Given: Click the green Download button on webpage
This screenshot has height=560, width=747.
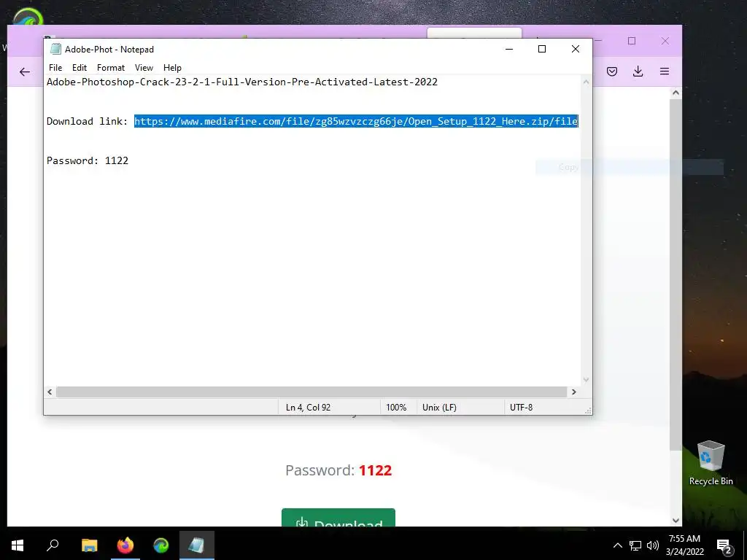Looking at the screenshot, I should point(338,518).
